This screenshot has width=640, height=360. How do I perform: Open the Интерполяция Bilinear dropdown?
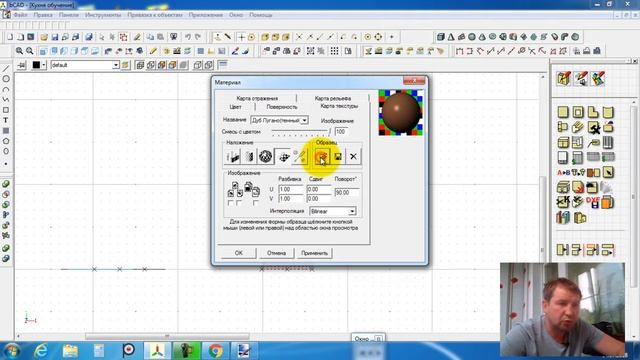351,211
